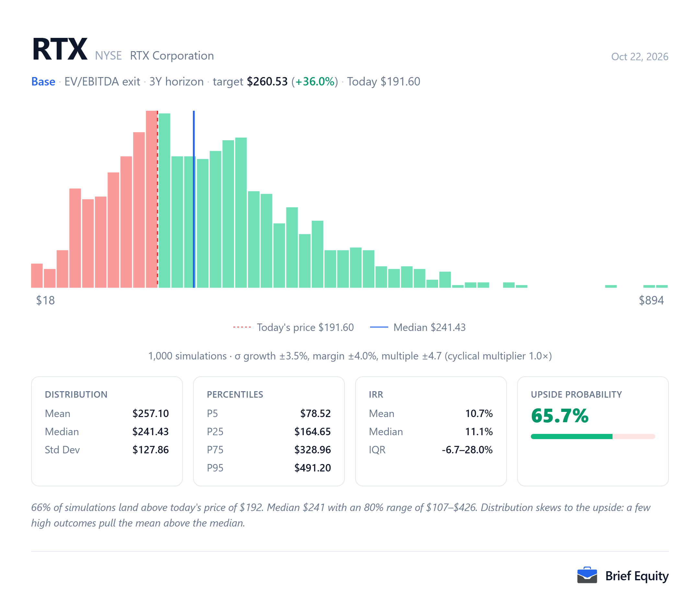Viewport: 700px width, 601px height.
Task: Click the PERCENTILES card heading
Action: pyautogui.click(x=235, y=394)
